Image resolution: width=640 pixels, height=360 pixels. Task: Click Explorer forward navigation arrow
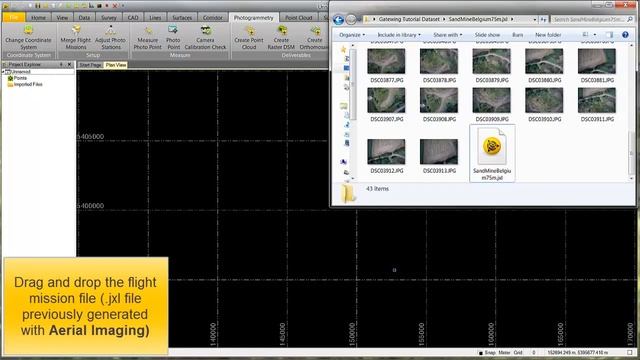[351, 19]
